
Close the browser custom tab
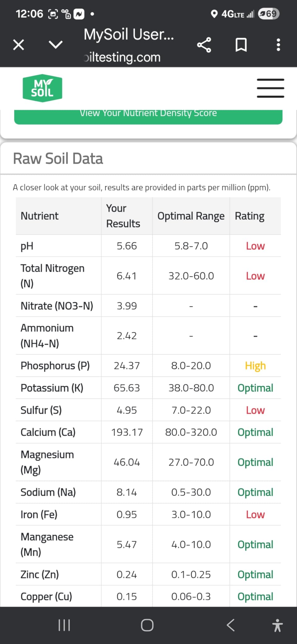pyautogui.click(x=19, y=45)
